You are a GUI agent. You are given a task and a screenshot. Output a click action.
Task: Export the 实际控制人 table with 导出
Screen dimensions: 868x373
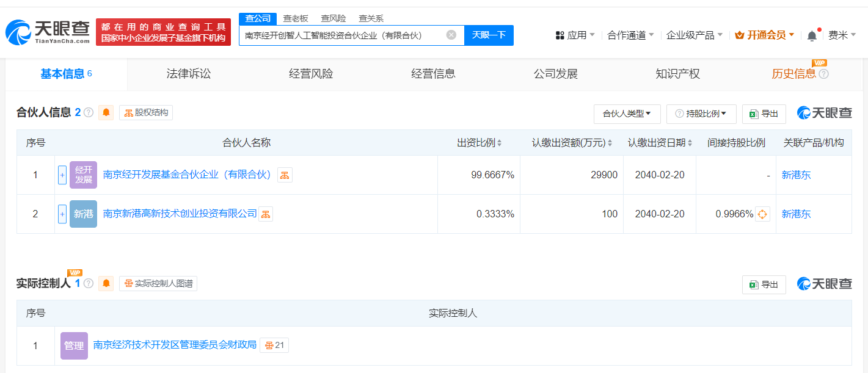(x=764, y=284)
